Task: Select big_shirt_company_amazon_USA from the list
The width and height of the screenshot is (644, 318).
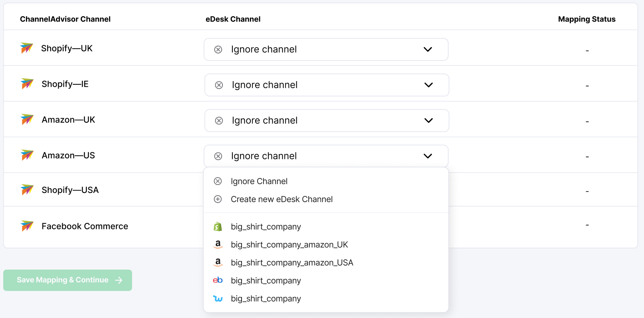Action: (x=326, y=262)
